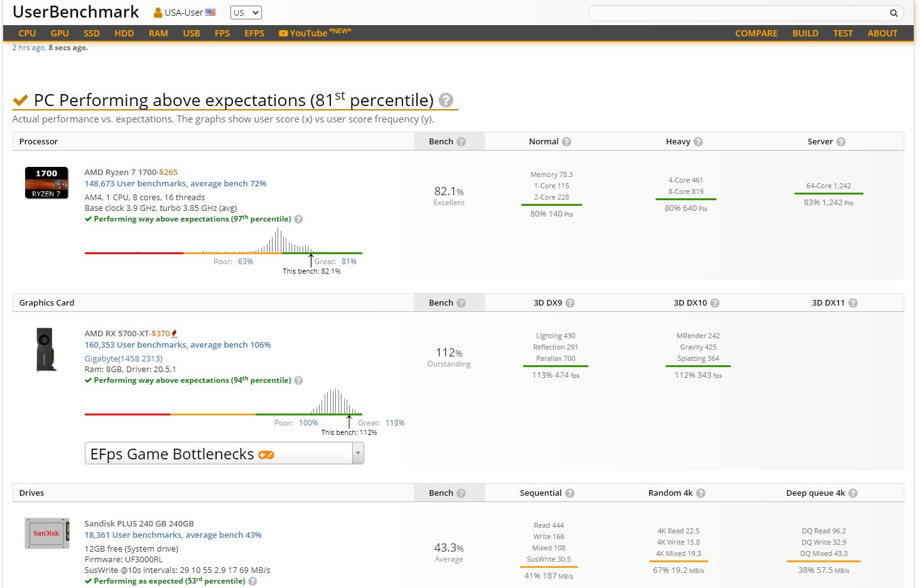Click the help icon beside PC performance heading
The image size is (920, 588).
446,100
